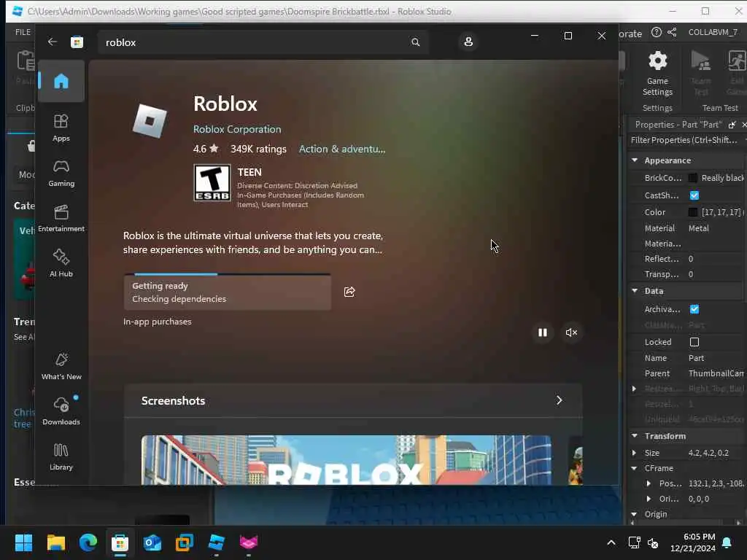Open Action & adventure category link

[x=342, y=149]
